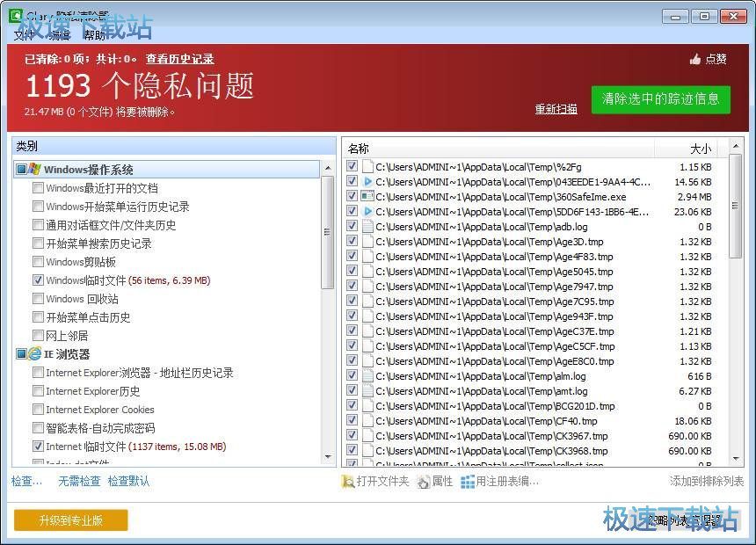Screen dimensions: 756x545
Task: Open the 帮助 menu
Action: (x=95, y=35)
